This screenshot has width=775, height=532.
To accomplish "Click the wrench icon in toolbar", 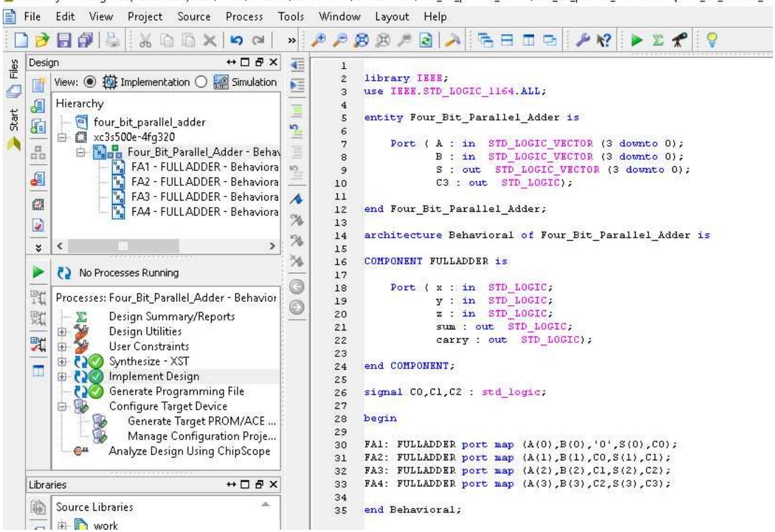I will tap(583, 40).
